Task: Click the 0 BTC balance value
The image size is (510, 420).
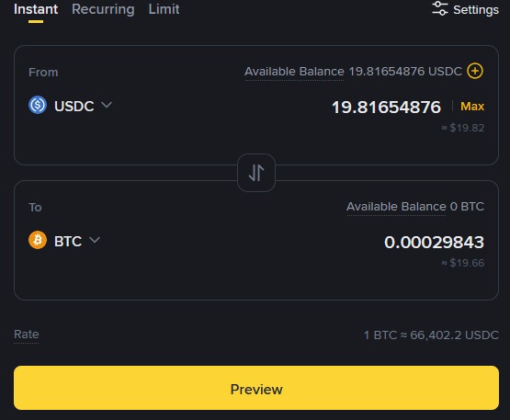Action: tap(467, 207)
